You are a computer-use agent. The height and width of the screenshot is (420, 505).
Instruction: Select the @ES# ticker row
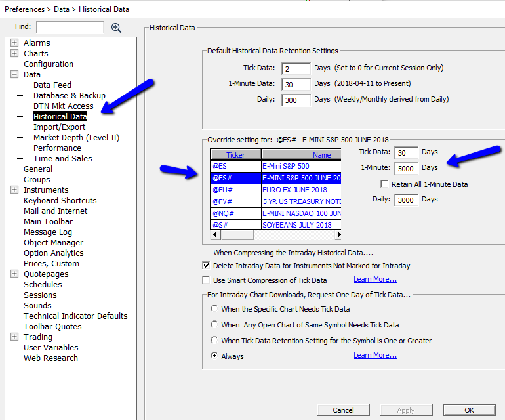[x=275, y=178]
